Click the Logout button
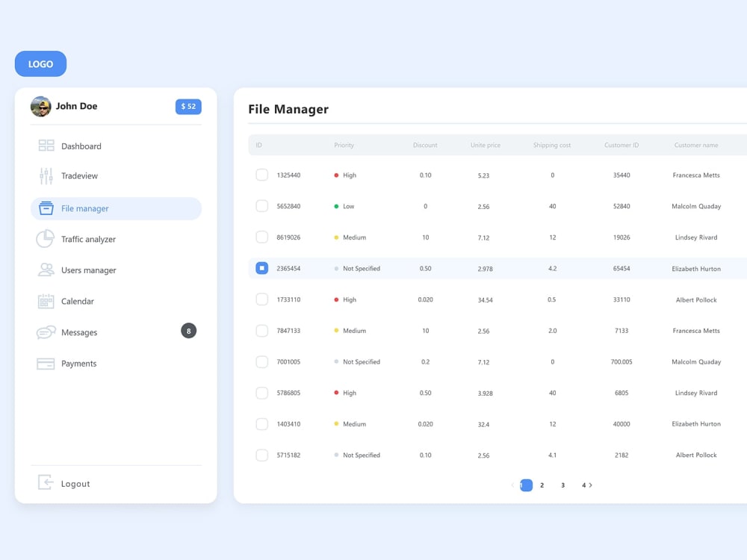The height and width of the screenshot is (560, 747). click(x=75, y=483)
